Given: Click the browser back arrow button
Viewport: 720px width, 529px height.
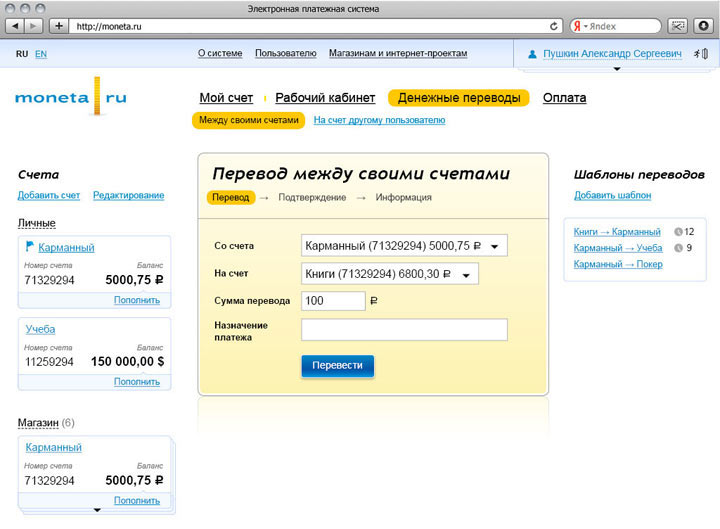Looking at the screenshot, I should pyautogui.click(x=13, y=26).
